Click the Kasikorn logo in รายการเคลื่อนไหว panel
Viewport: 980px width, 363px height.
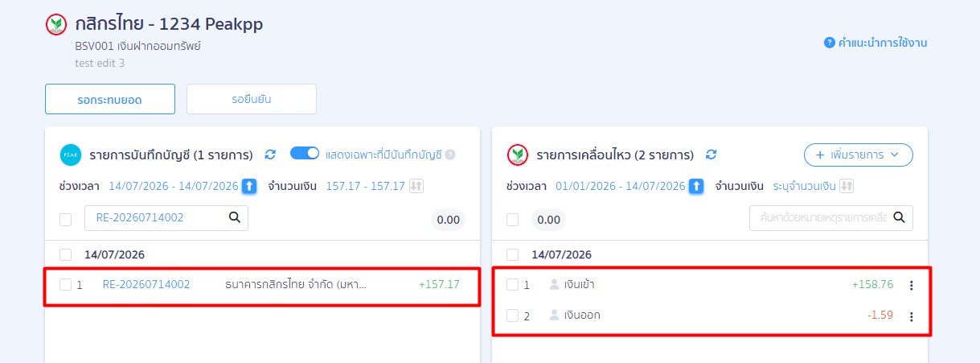518,155
